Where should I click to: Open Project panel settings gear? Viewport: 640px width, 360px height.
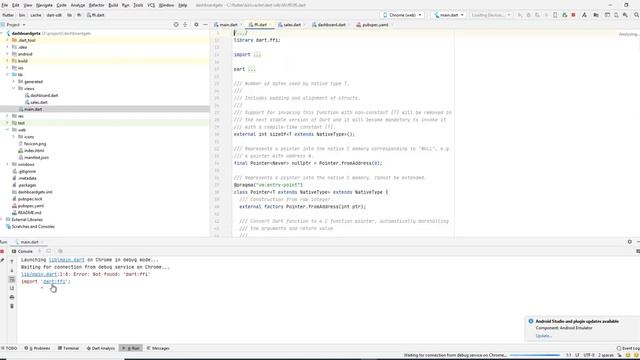click(196, 24)
